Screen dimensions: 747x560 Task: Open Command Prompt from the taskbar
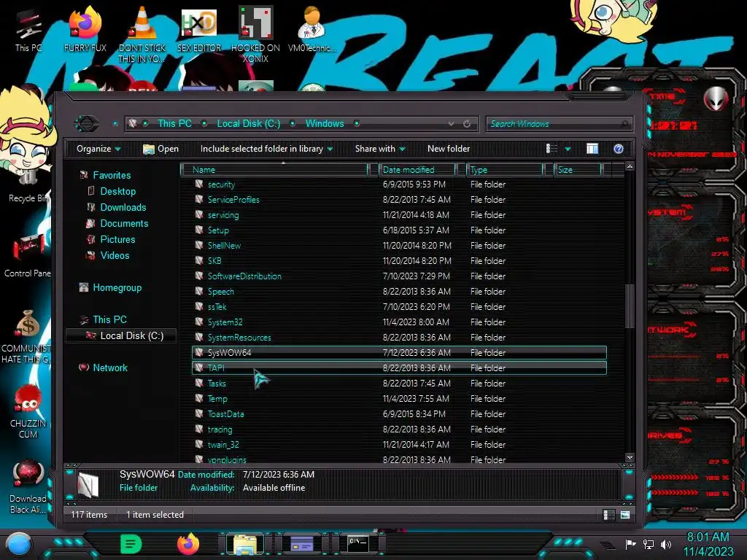[x=357, y=544]
